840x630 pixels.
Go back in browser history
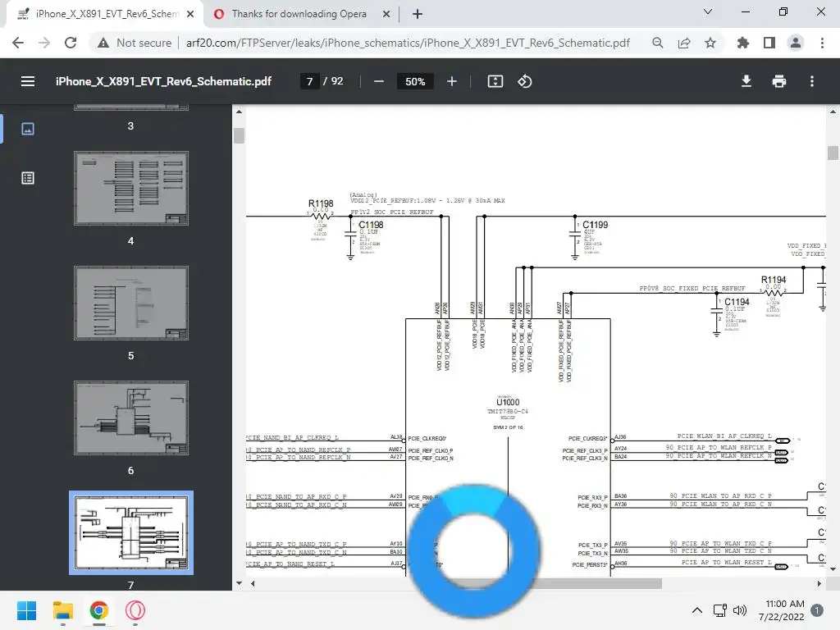pyautogui.click(x=18, y=43)
